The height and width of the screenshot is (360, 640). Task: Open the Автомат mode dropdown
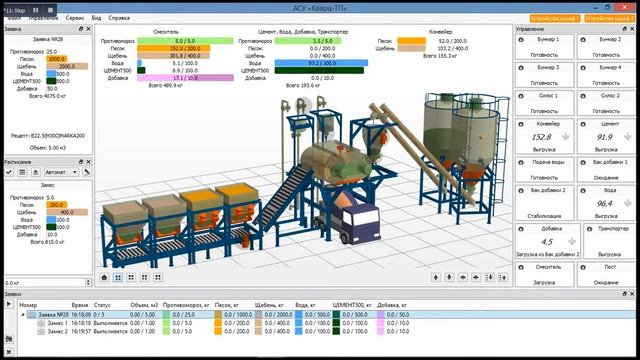(61, 172)
